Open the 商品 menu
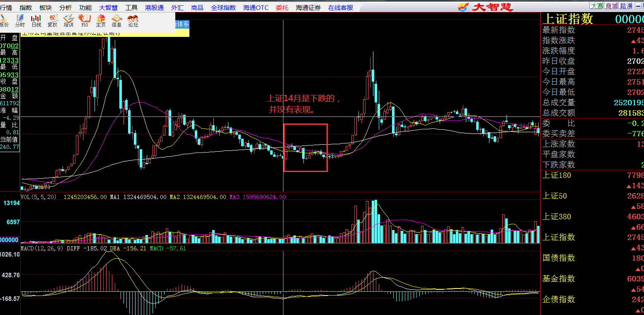644x315 pixels. click(x=197, y=7)
